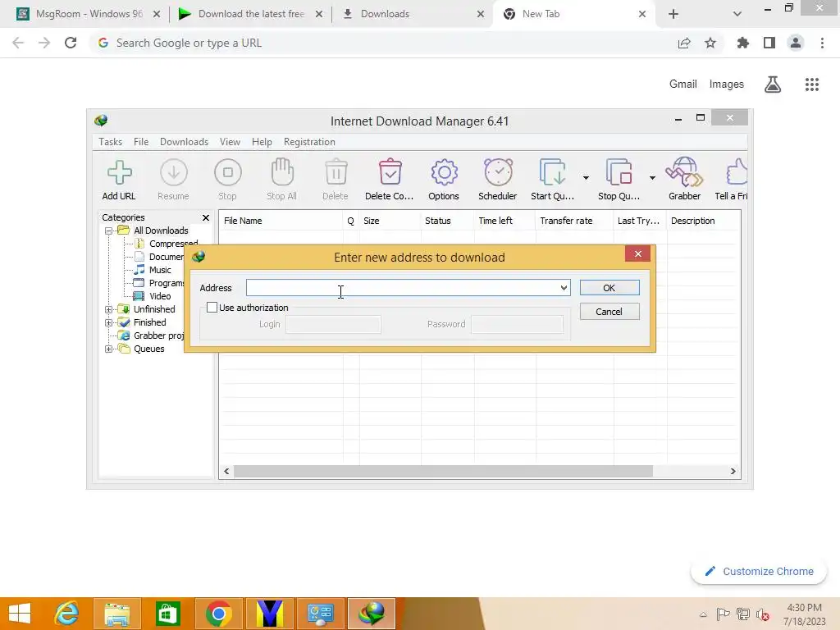This screenshot has height=630, width=840.
Task: Click Cancel in the address dialog
Action: (x=609, y=312)
